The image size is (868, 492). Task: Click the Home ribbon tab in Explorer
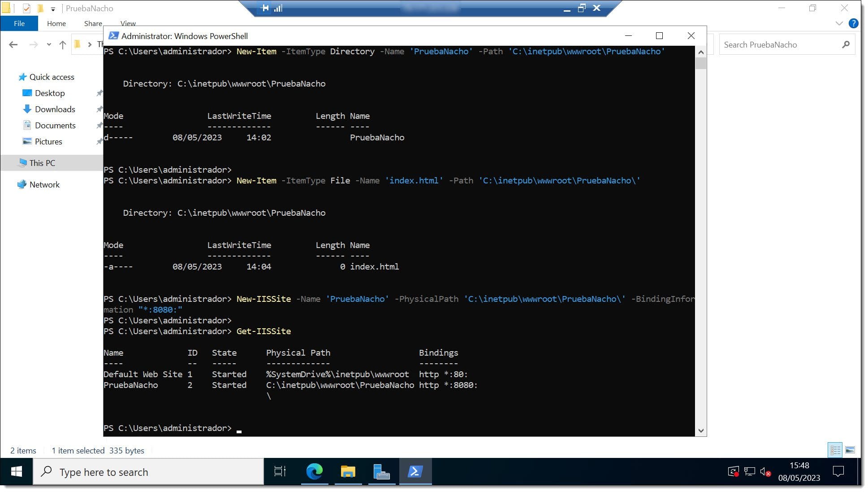click(x=56, y=23)
